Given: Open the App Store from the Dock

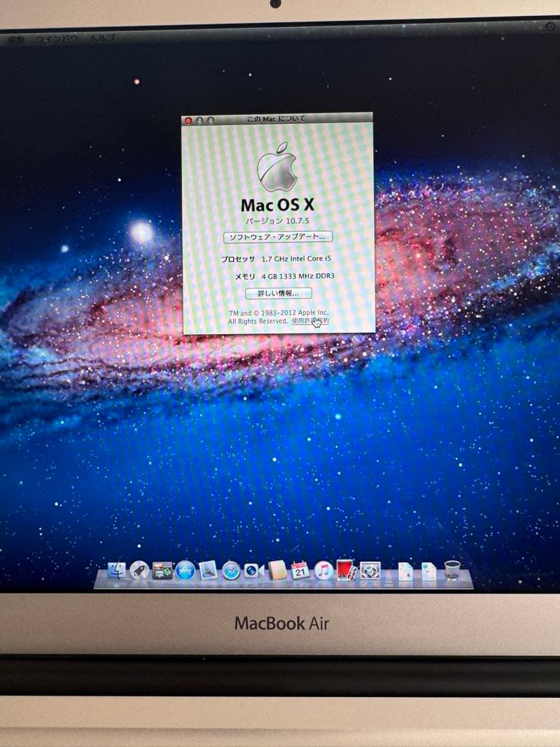Looking at the screenshot, I should click(185, 572).
